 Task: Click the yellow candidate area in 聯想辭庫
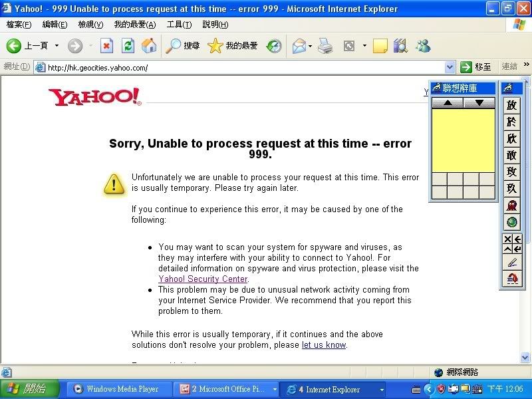click(463, 140)
